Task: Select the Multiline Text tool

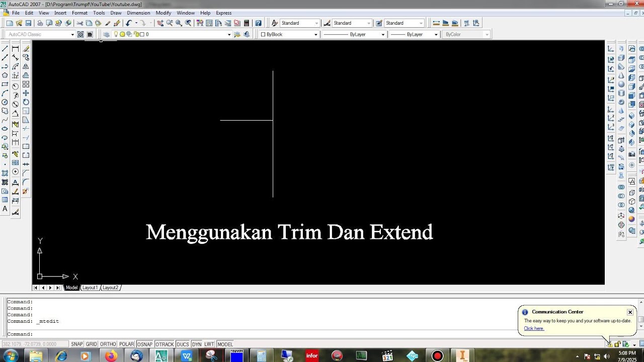Action: point(5,209)
